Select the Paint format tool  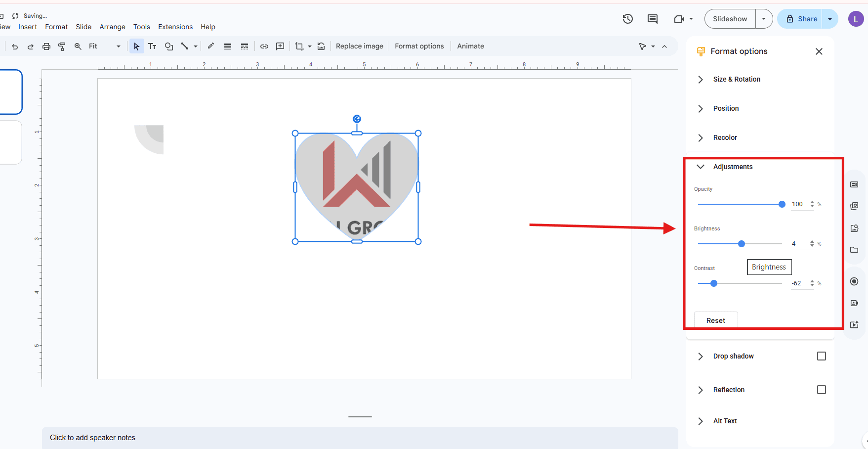click(x=62, y=46)
